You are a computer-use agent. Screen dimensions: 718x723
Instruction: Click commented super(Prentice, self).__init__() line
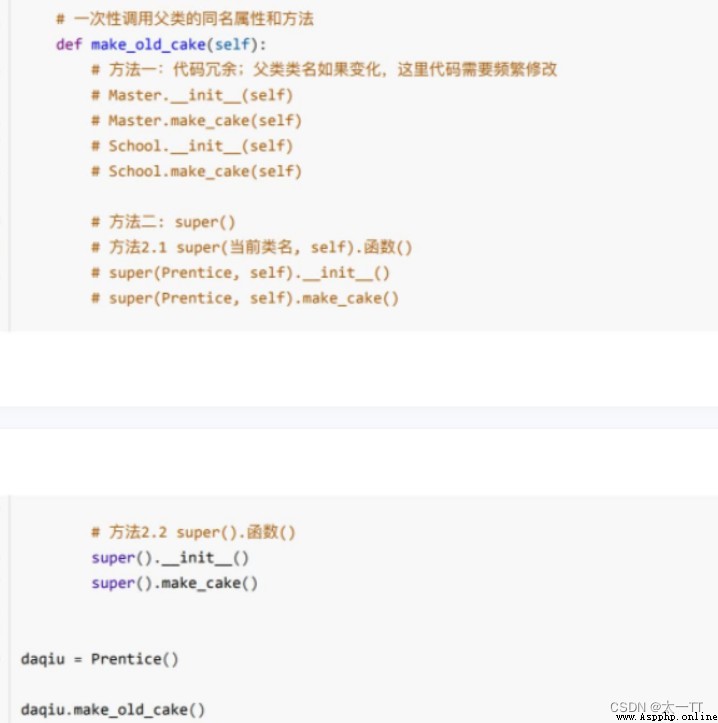tap(240, 273)
